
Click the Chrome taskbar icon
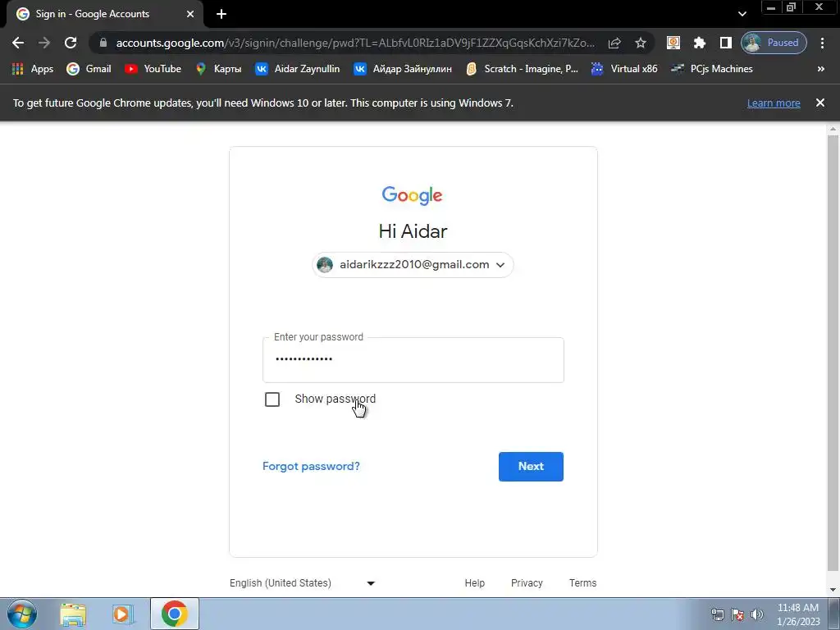pos(174,614)
